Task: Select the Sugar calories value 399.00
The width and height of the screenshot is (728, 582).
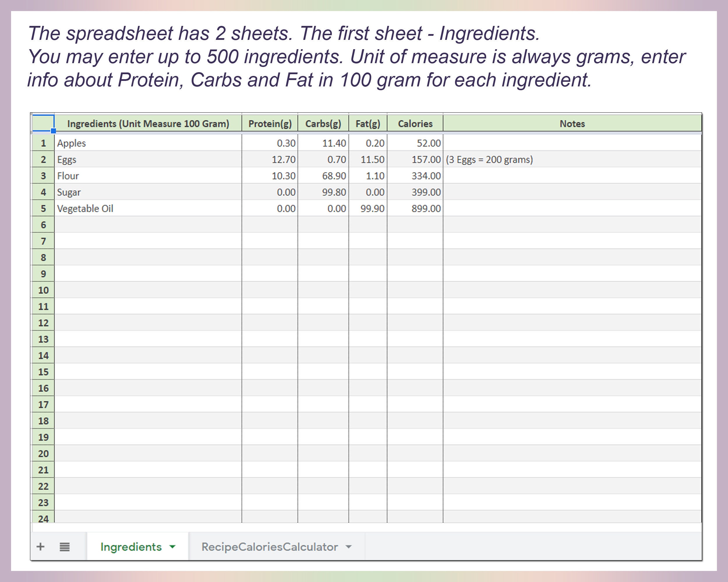Action: [x=426, y=192]
